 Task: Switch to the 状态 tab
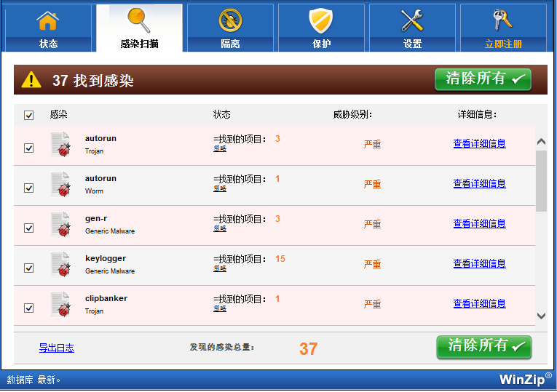pos(49,28)
